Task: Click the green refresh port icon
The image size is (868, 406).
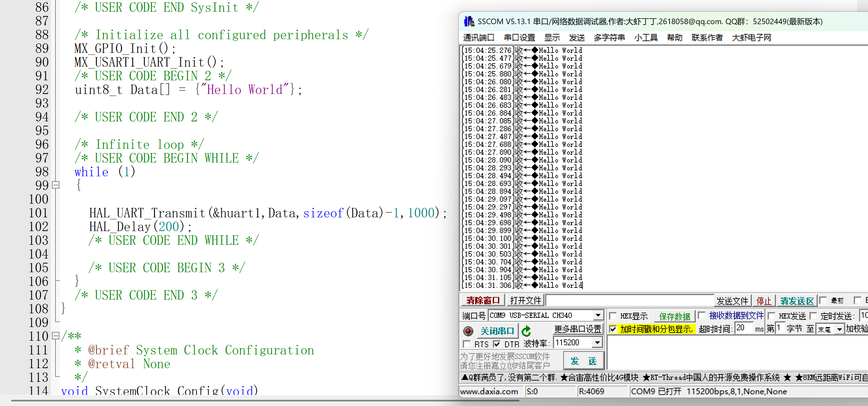Action: [x=526, y=331]
